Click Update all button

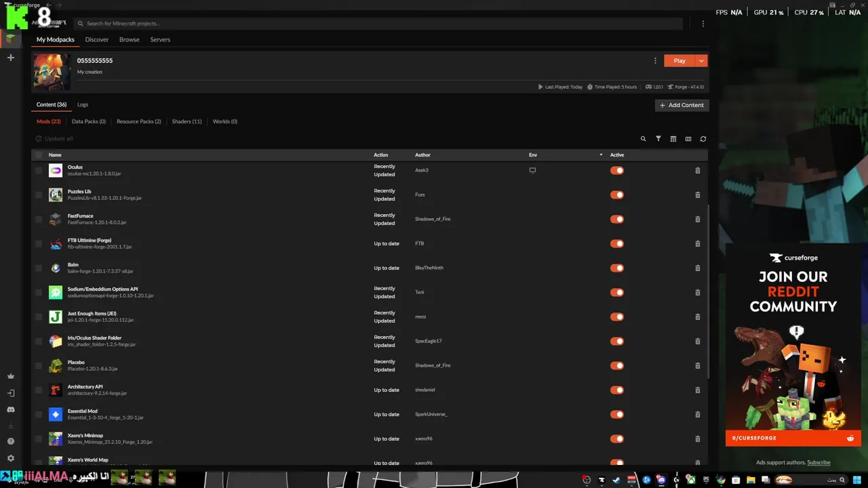[x=54, y=139]
